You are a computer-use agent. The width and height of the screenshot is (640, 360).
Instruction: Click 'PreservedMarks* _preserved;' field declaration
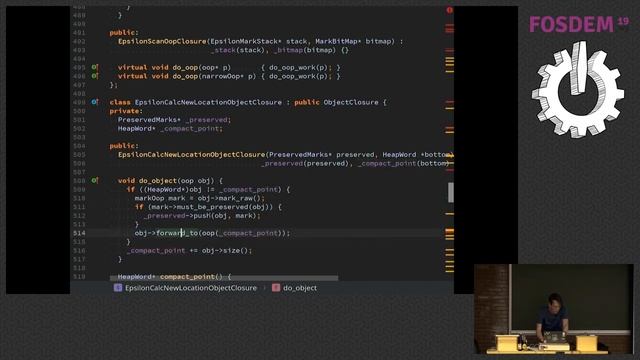pyautogui.click(x=174, y=120)
